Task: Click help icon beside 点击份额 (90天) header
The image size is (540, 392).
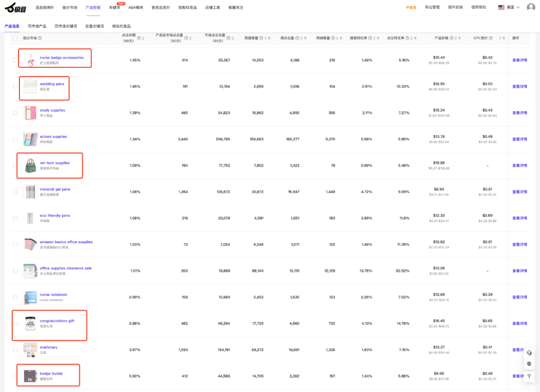Action: 139,38
